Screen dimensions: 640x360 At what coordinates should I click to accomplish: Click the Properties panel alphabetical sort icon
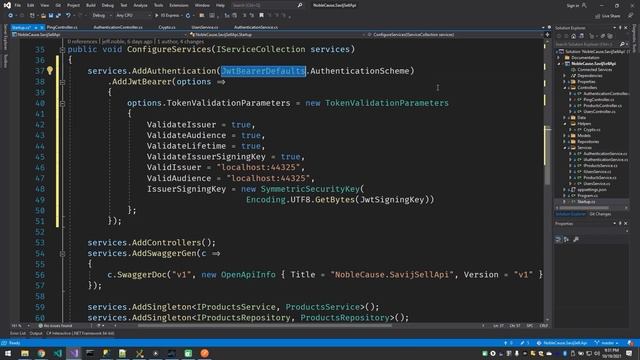pos(567,240)
